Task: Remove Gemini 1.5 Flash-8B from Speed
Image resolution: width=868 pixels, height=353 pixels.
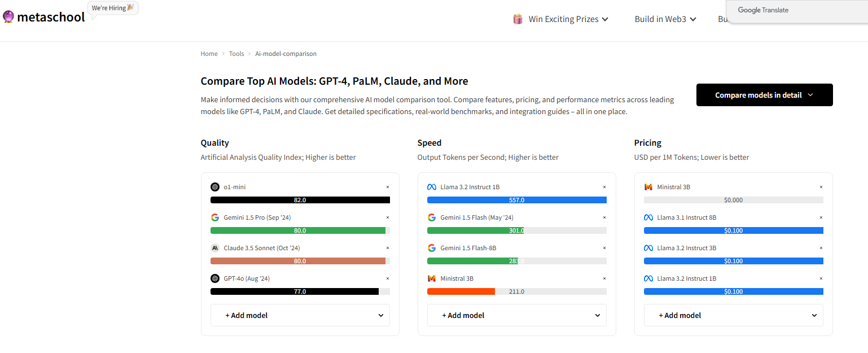Action: tap(604, 248)
